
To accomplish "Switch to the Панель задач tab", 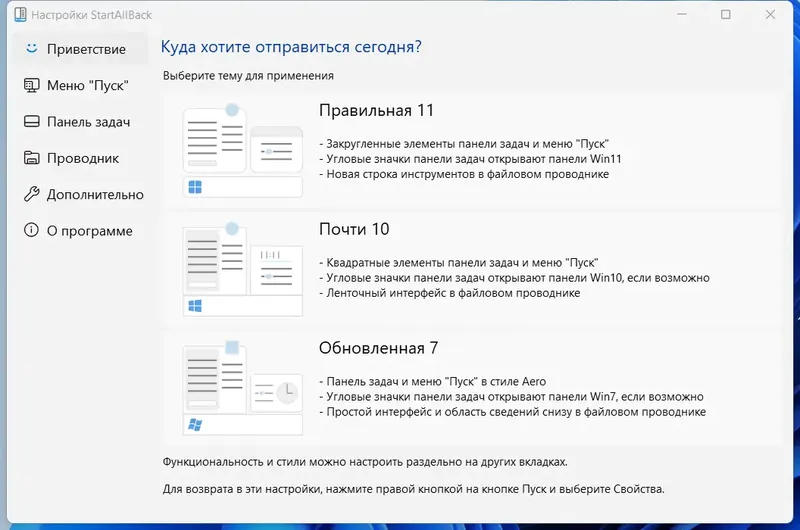I will [80, 121].
